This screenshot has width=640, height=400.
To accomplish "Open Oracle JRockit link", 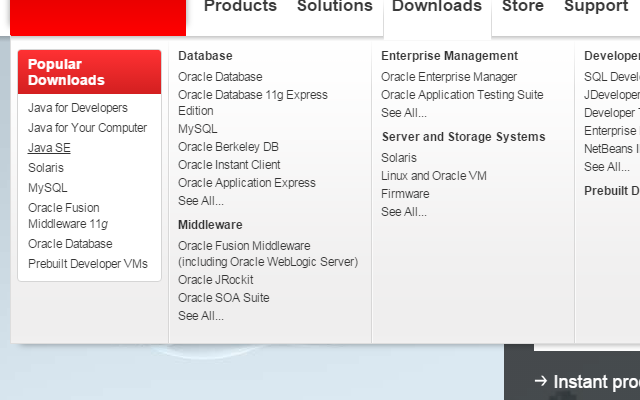I will pos(216,280).
